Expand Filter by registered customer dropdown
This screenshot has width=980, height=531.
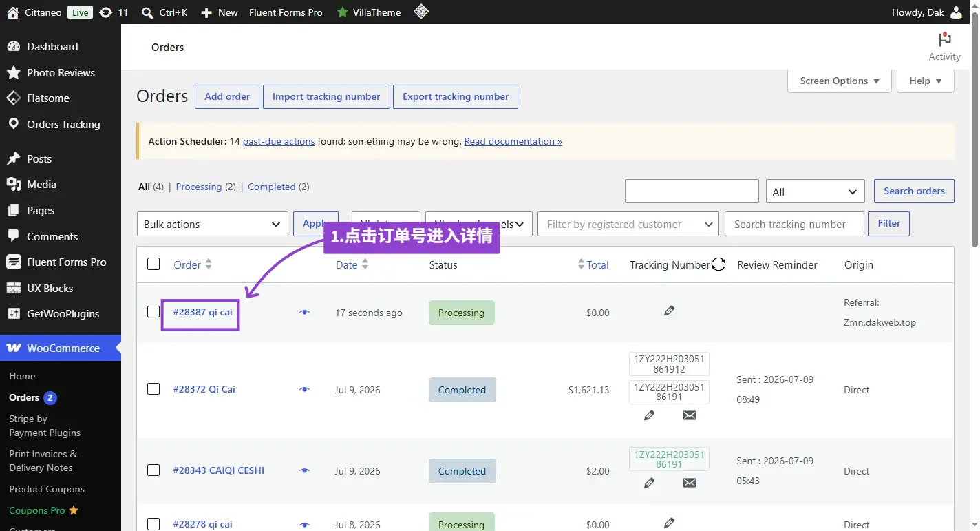[628, 224]
